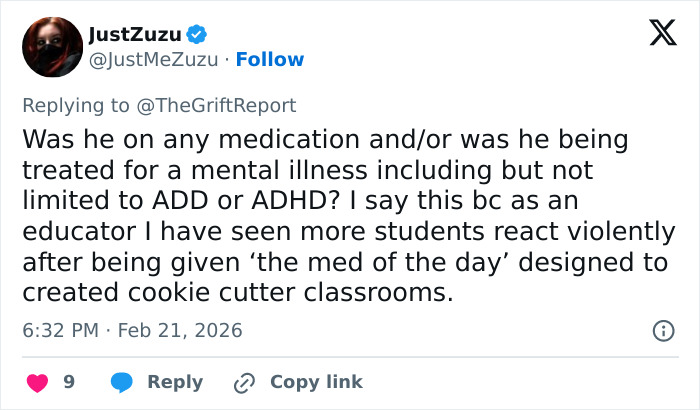Click the X logo
Viewport: 700px width, 410px height.
coord(656,35)
